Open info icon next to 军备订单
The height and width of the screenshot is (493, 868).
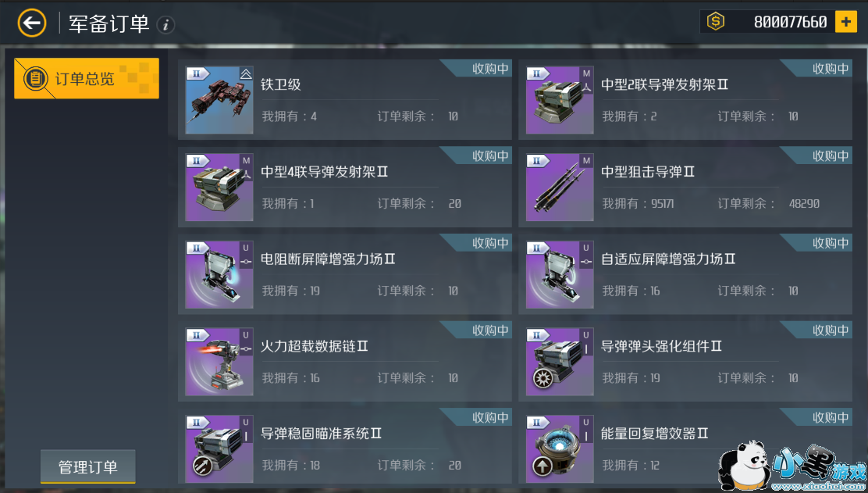165,24
